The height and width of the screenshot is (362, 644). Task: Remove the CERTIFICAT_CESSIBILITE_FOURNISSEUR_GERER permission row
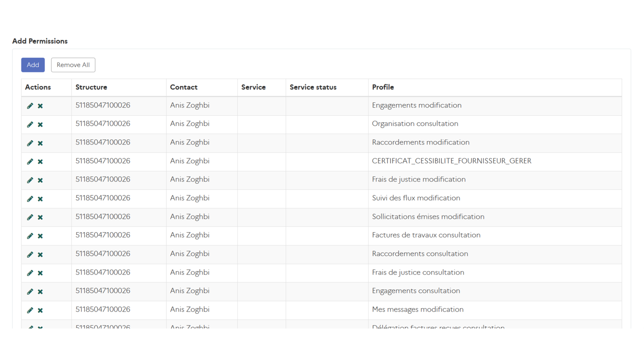pyautogui.click(x=40, y=162)
